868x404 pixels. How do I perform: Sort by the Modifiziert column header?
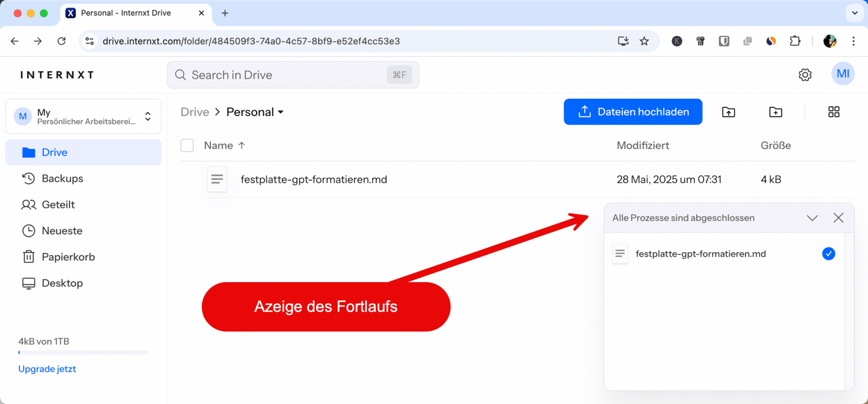(x=643, y=145)
